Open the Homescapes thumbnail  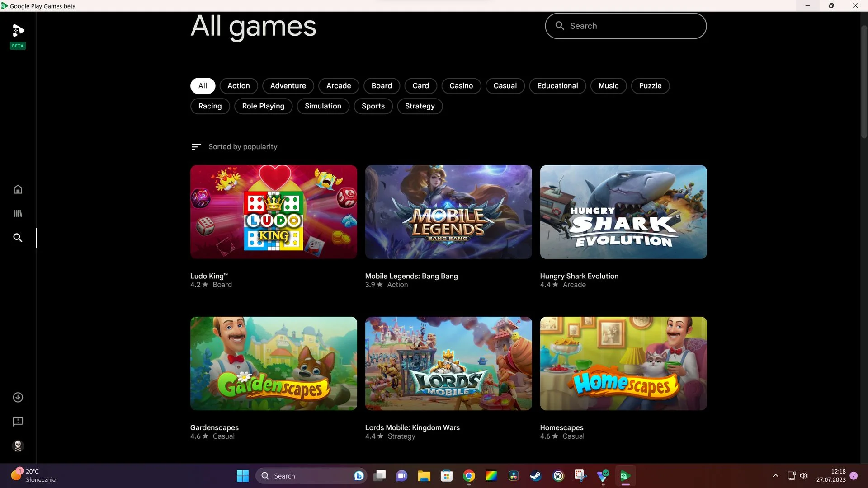pos(623,363)
